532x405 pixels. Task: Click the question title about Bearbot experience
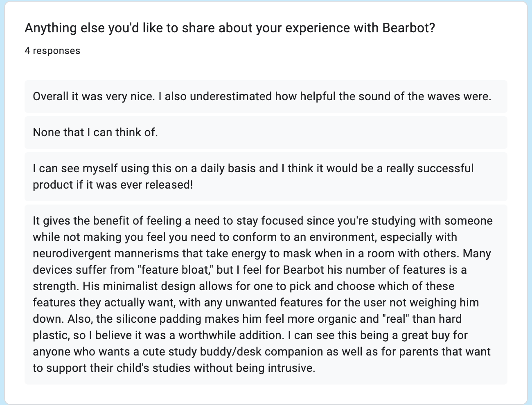(230, 28)
